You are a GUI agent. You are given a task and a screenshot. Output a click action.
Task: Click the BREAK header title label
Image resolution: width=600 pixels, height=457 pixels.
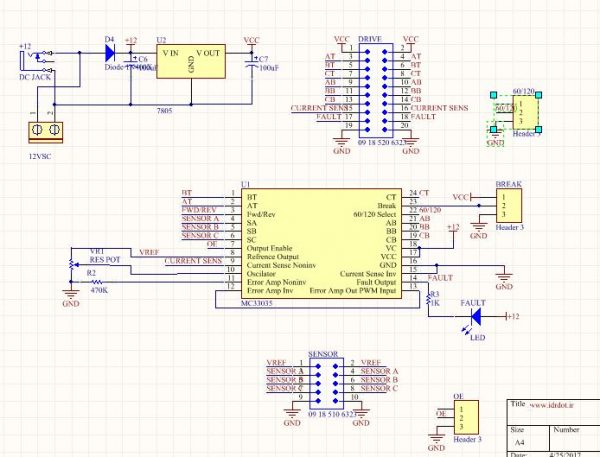pos(509,184)
